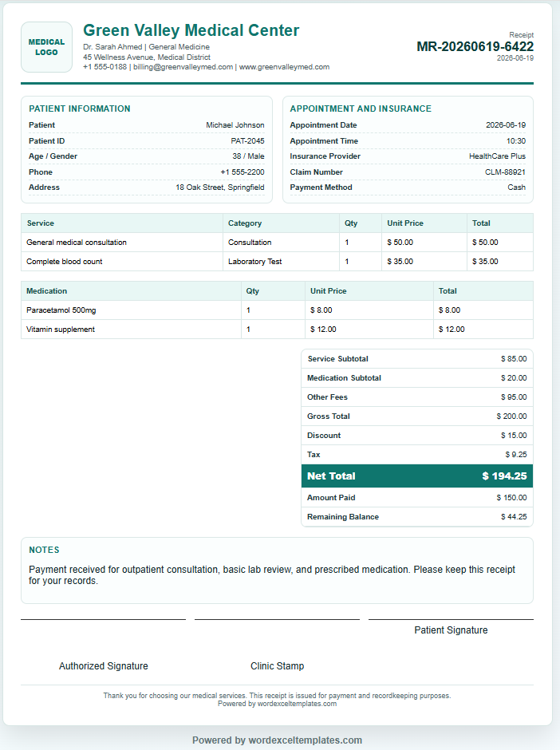
Task: Click the 38 / Male value
Action: point(248,156)
